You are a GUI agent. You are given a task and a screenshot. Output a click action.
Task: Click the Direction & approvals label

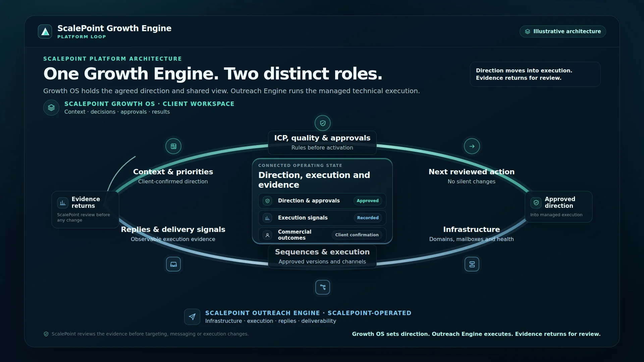pyautogui.click(x=309, y=201)
